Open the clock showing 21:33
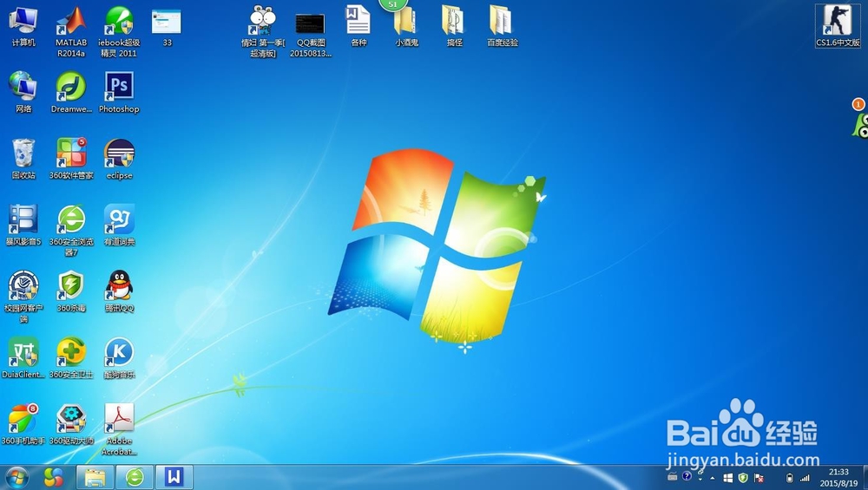This screenshot has height=490, width=868. pyautogui.click(x=838, y=477)
